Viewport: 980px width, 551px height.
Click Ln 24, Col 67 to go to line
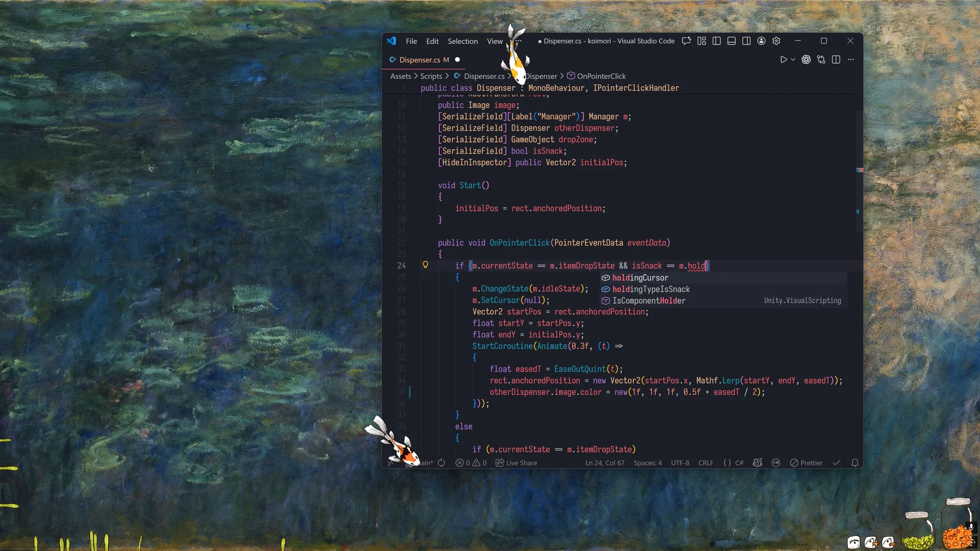point(605,463)
